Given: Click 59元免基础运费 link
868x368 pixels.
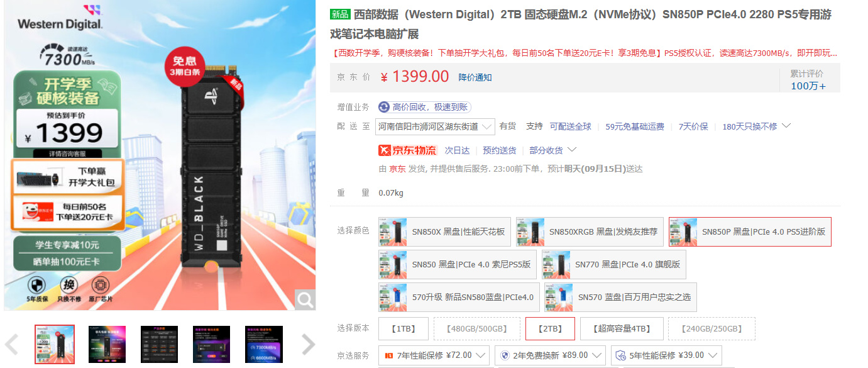Looking at the screenshot, I should (x=635, y=126).
